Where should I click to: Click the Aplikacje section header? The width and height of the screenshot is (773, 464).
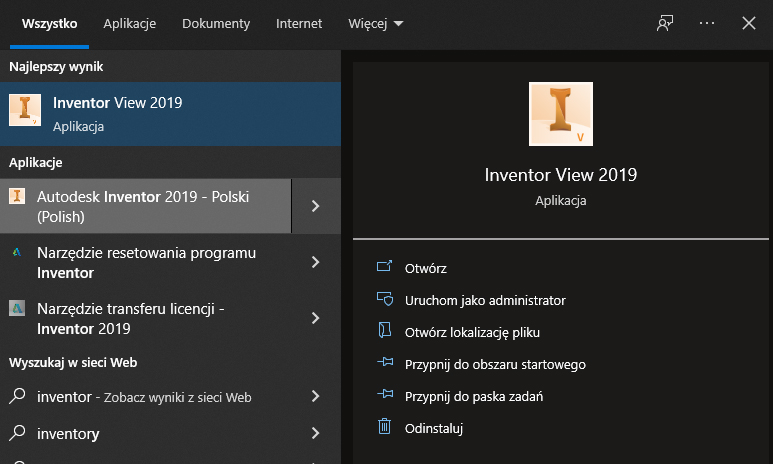[35, 162]
